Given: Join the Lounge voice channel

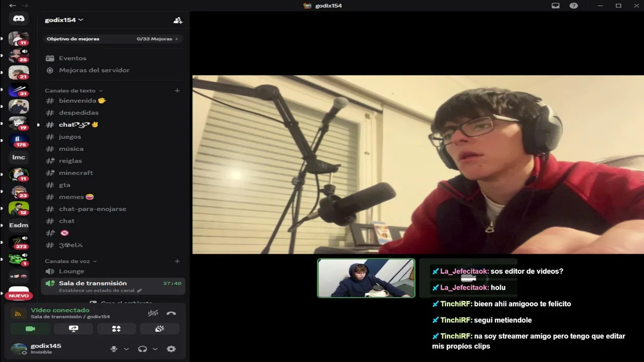Looking at the screenshot, I should point(113,271).
